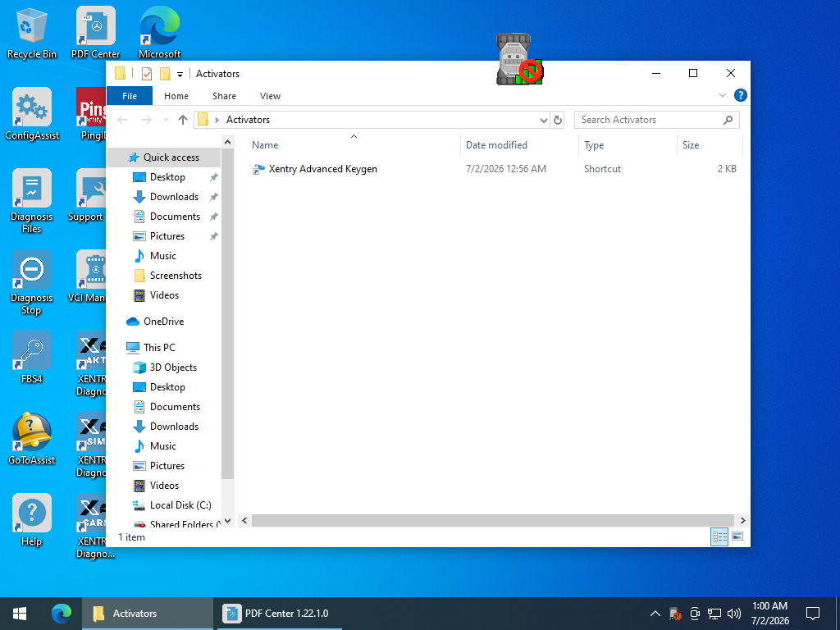Launch GoToAssist desktop shortcut
840x630 pixels.
point(32,440)
